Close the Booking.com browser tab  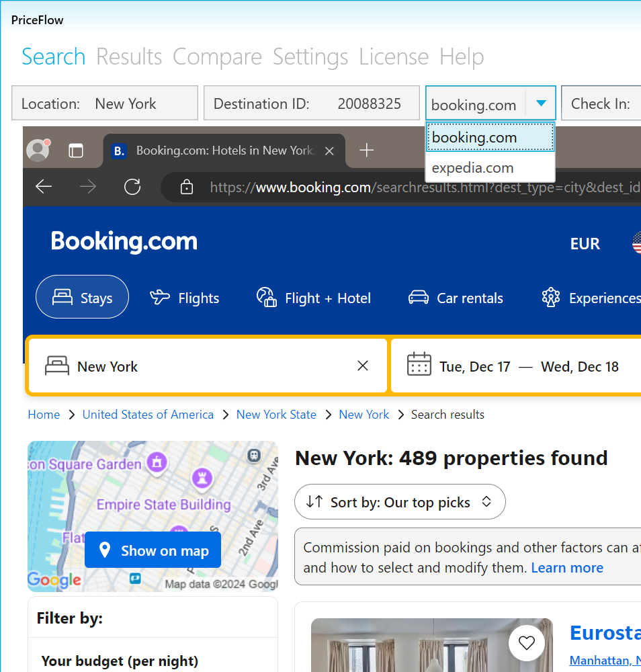click(329, 151)
